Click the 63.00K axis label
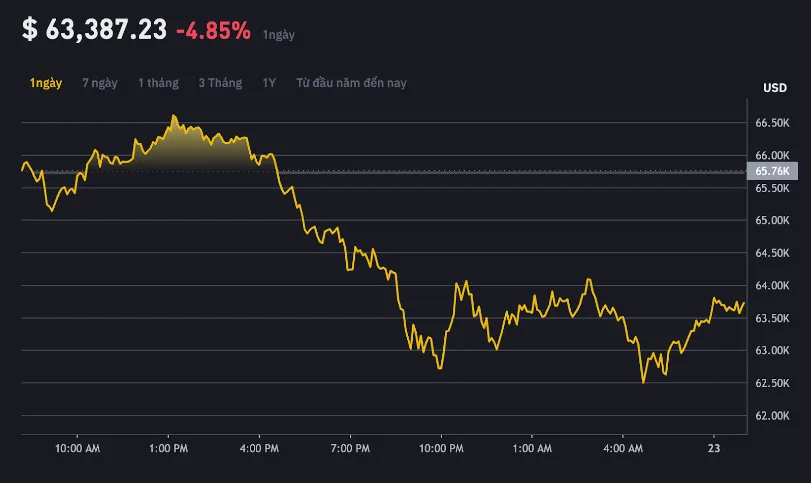 pyautogui.click(x=772, y=351)
